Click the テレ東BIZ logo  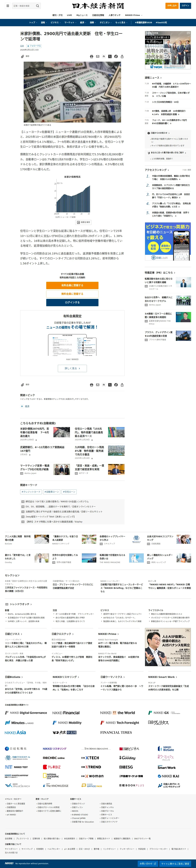tap(52, 767)
